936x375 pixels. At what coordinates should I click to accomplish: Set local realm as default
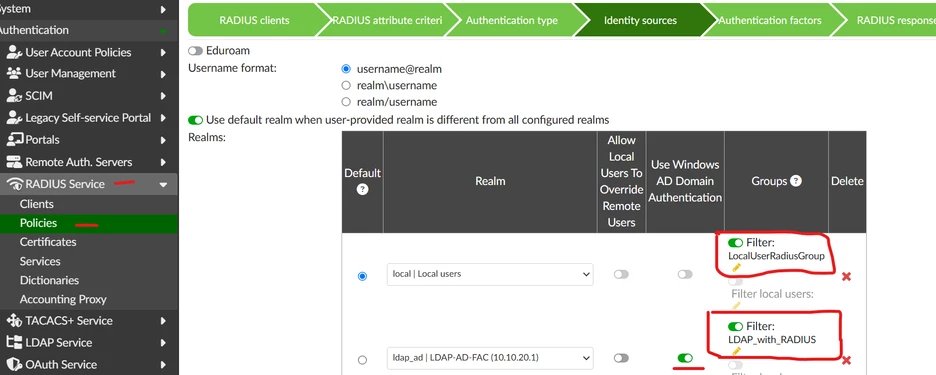(x=362, y=276)
